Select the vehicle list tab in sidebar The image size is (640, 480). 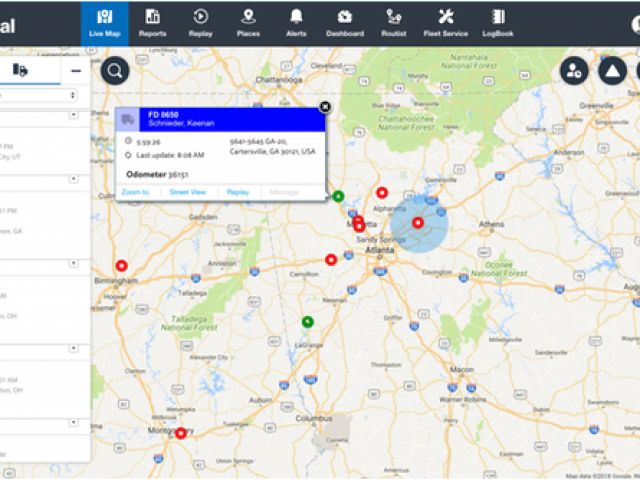(x=20, y=70)
